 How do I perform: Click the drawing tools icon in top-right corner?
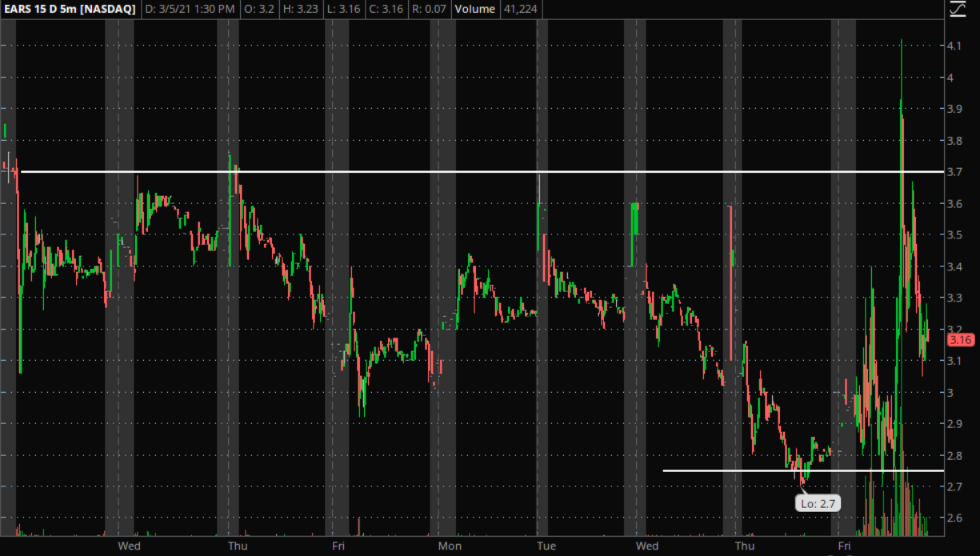tap(957, 10)
